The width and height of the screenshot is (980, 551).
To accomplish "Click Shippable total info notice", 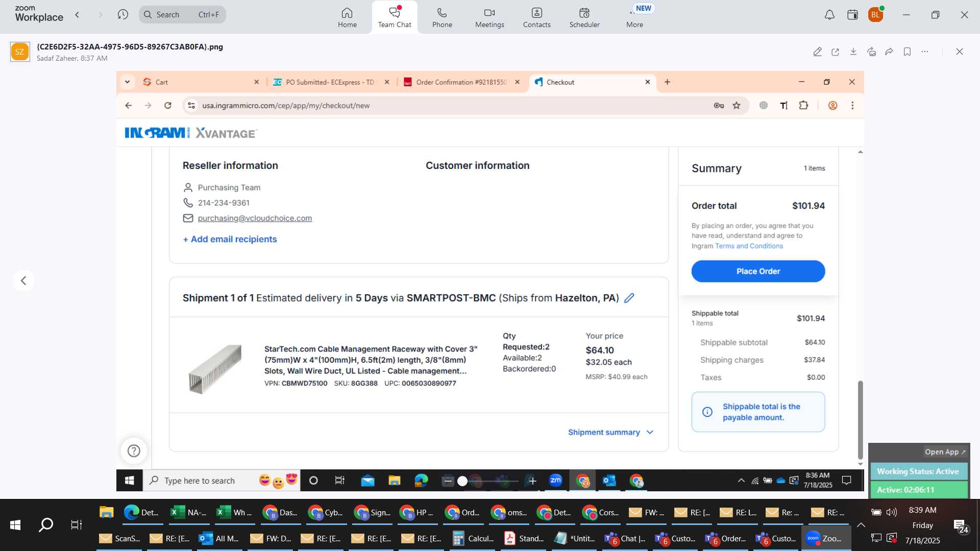I will (758, 412).
